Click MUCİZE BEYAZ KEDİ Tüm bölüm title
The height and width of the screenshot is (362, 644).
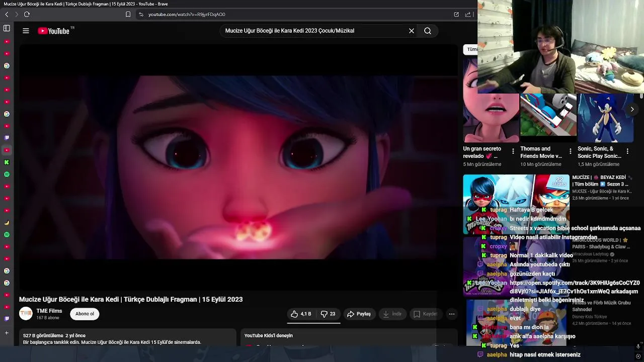pyautogui.click(x=601, y=180)
